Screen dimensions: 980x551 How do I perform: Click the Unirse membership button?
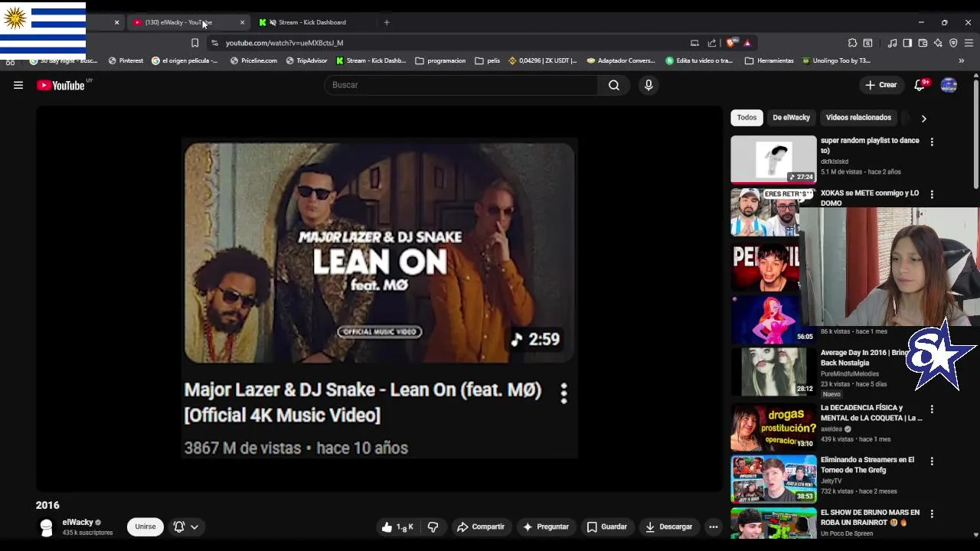point(145,527)
